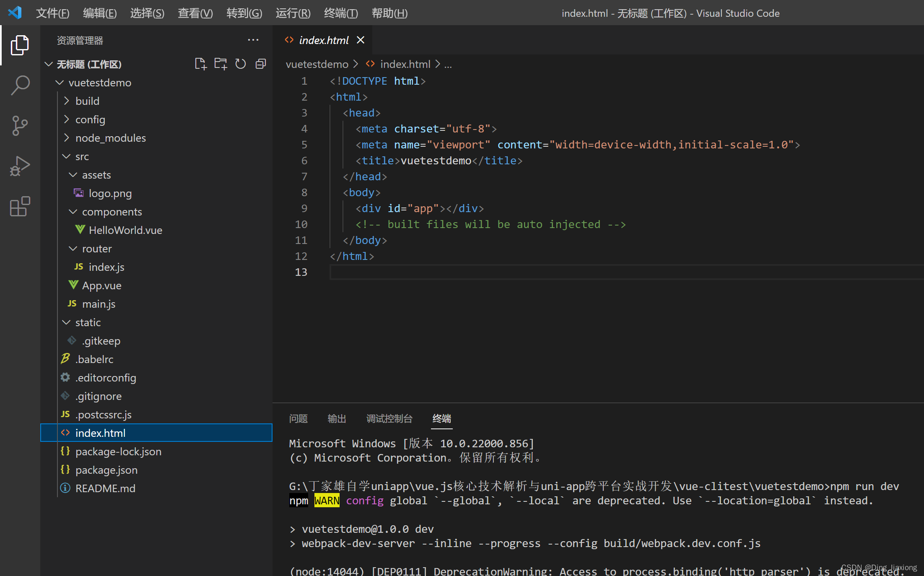Collapse all folders in explorer
This screenshot has width=924, height=576.
[x=261, y=64]
